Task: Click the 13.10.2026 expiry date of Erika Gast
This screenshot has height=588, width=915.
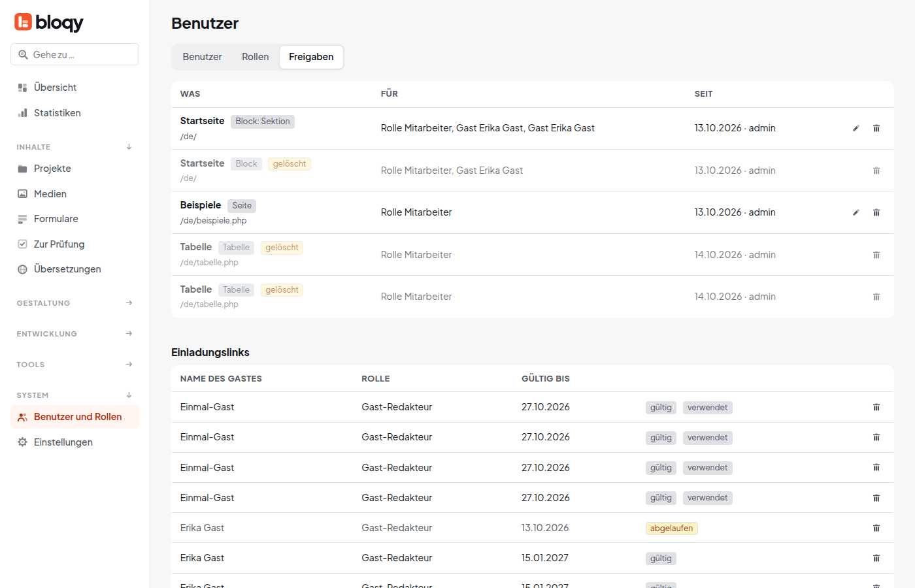Action: pos(545,528)
